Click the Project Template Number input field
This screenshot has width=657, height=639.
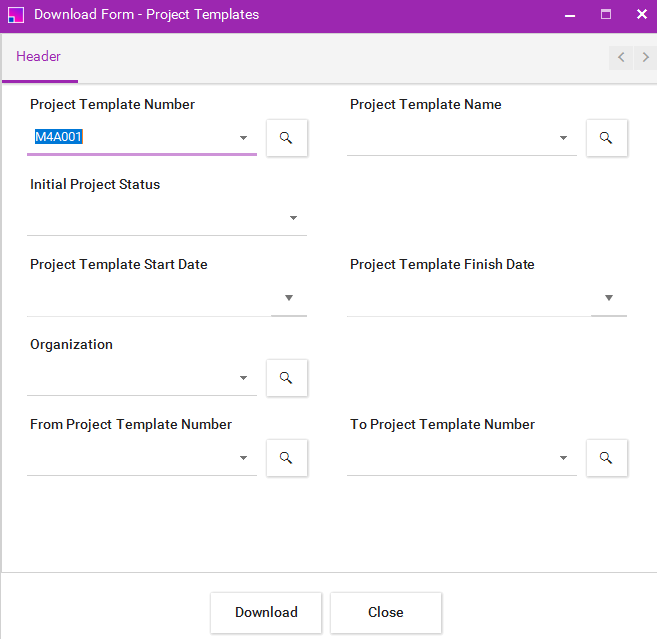tap(130, 138)
